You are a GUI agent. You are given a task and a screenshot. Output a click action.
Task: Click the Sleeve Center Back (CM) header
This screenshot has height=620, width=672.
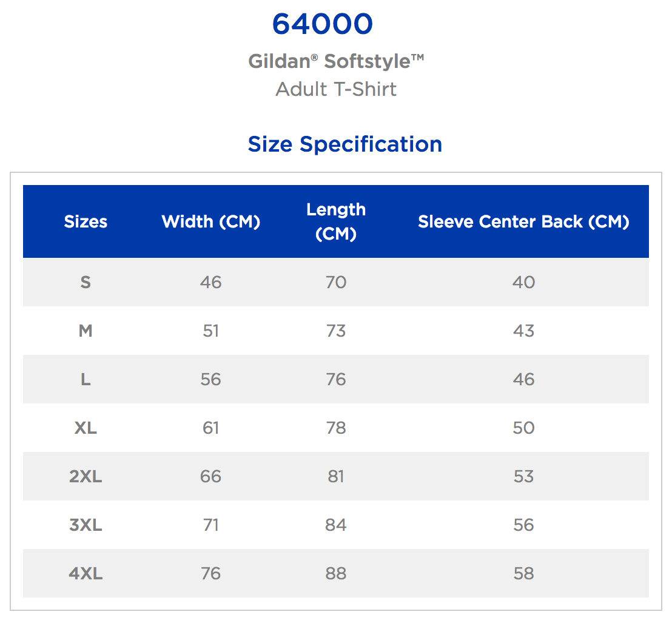[x=523, y=221]
